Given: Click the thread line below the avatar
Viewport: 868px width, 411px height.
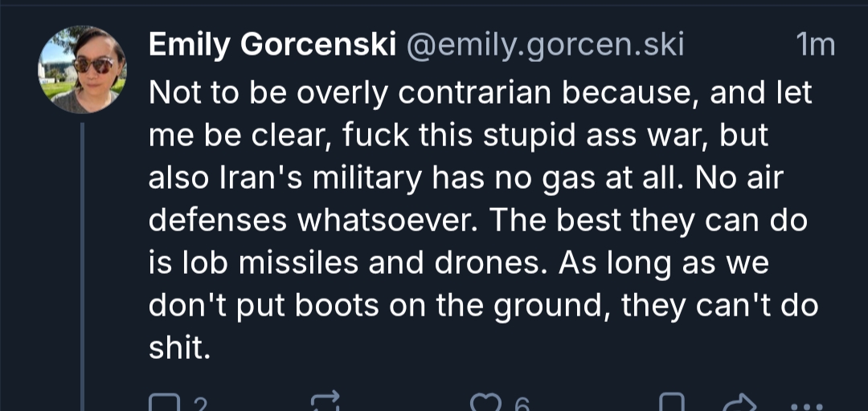Looking at the screenshot, I should tap(83, 265).
